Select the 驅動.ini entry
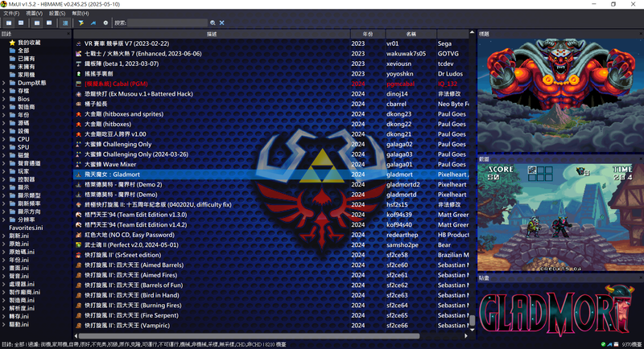 click(19, 324)
